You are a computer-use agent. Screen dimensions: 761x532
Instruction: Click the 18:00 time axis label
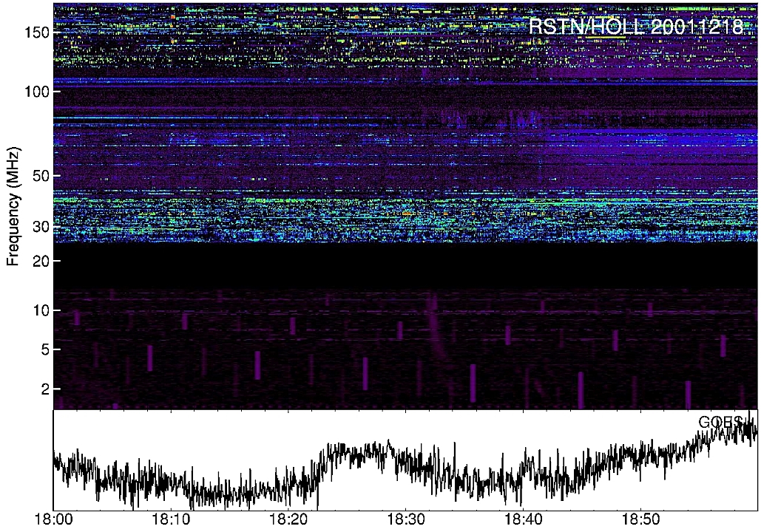coord(53,520)
